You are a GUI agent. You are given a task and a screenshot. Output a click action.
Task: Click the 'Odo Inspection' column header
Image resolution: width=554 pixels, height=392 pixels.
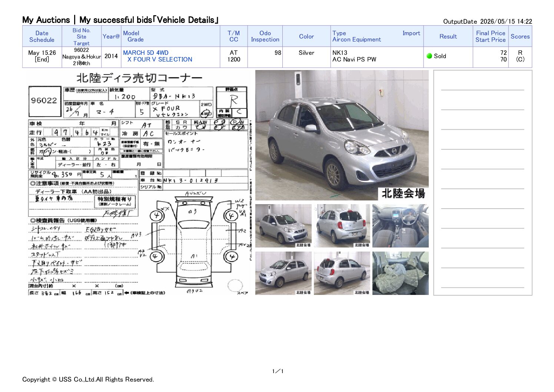[x=265, y=36]
